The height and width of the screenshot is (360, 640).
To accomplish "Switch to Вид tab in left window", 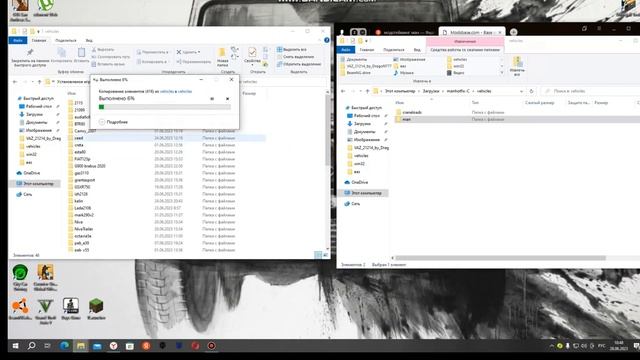I will tap(89, 40).
